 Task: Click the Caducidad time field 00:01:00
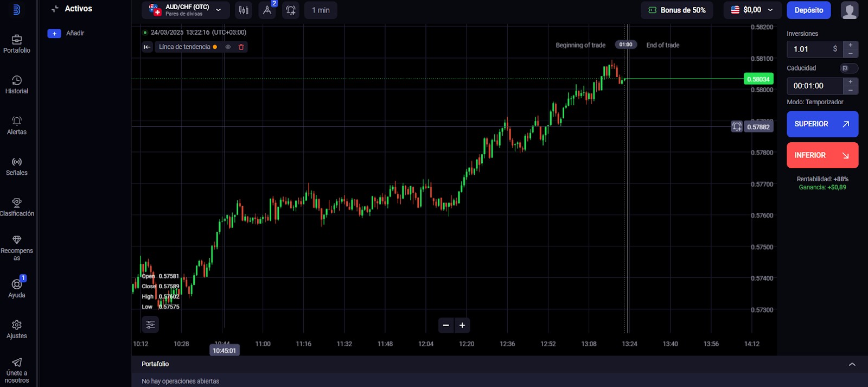(x=815, y=86)
